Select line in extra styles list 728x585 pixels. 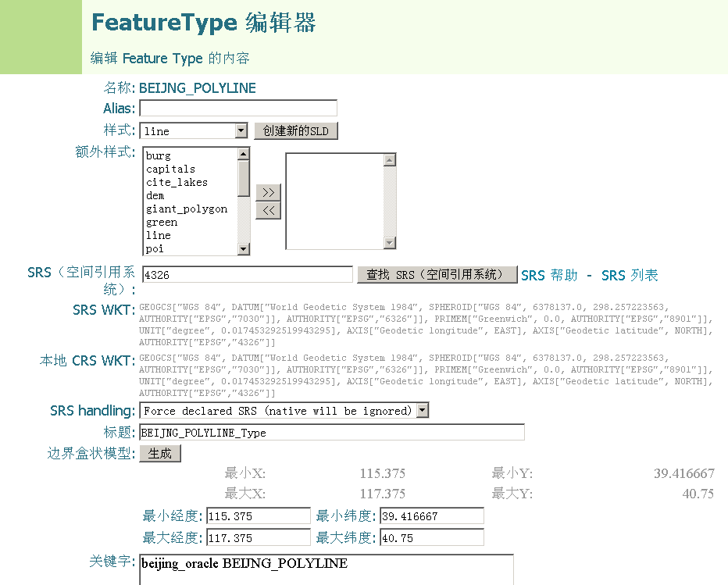point(159,235)
